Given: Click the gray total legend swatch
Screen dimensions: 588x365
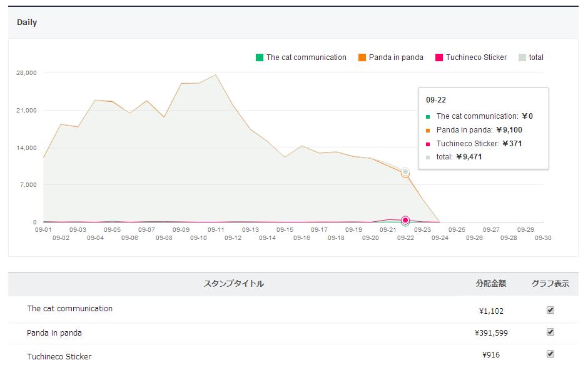Looking at the screenshot, I should click(522, 57).
